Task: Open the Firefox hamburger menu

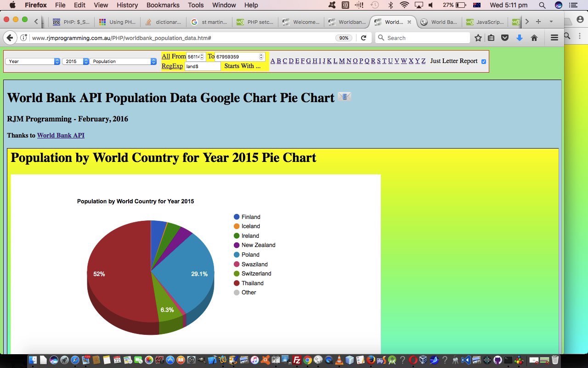Action: coord(554,38)
